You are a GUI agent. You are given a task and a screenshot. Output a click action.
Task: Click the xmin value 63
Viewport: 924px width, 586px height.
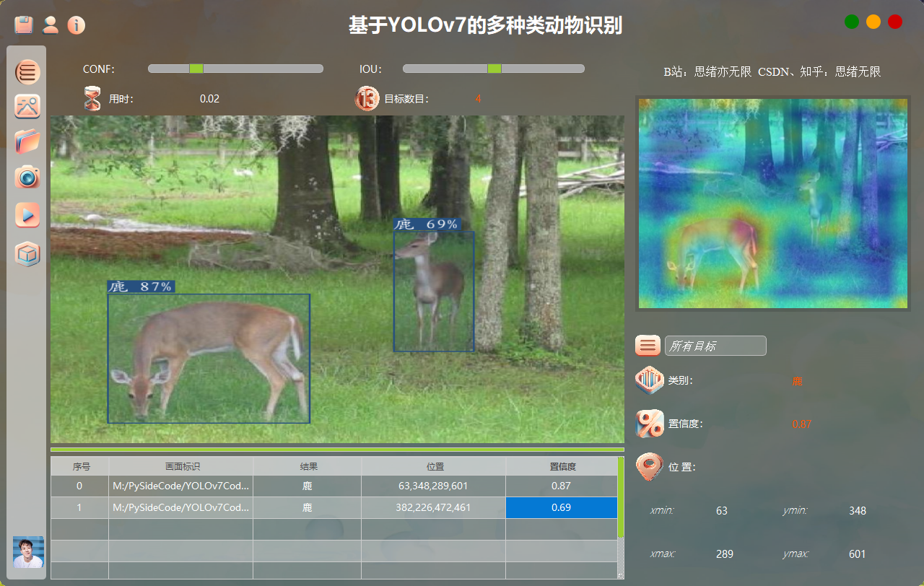(722, 511)
